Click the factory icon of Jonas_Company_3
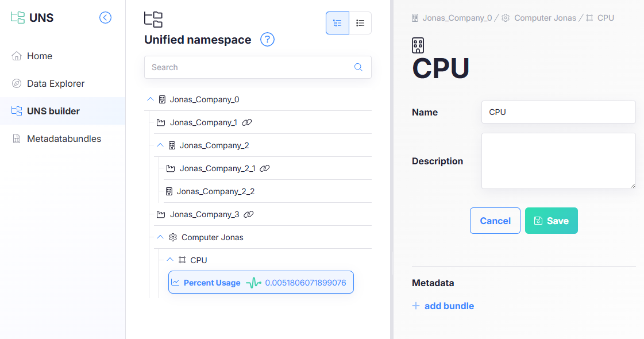This screenshot has height=339, width=644. 161,214
